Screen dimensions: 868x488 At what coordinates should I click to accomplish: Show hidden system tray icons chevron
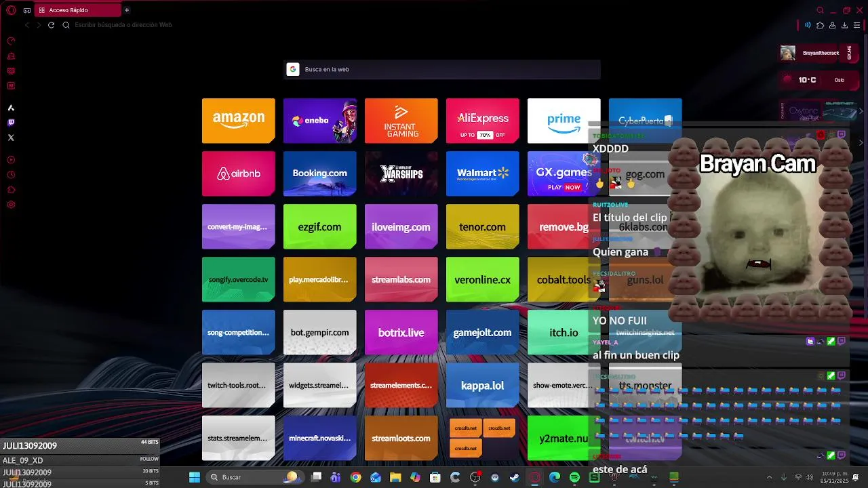tap(768, 477)
